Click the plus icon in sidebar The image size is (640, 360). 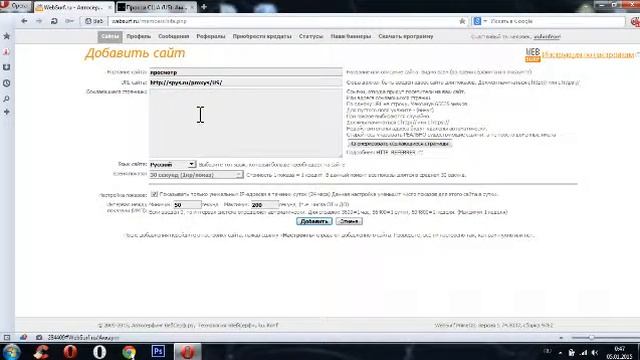[x=7, y=112]
